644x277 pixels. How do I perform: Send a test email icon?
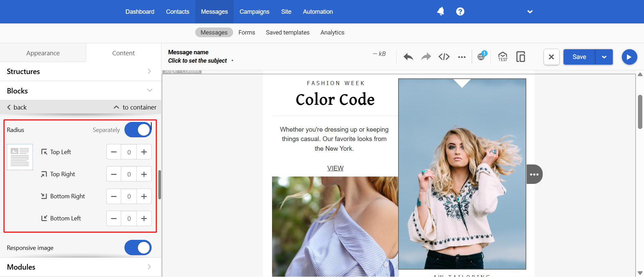[503, 57]
